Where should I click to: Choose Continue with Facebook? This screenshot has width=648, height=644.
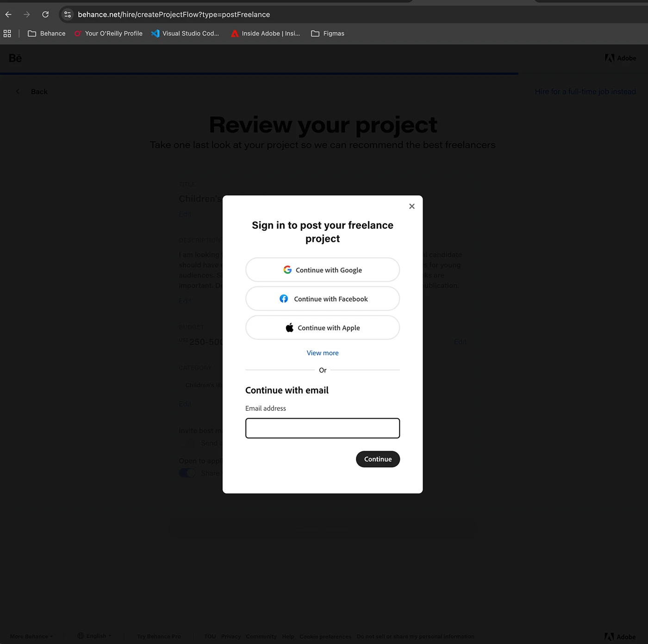(x=323, y=299)
